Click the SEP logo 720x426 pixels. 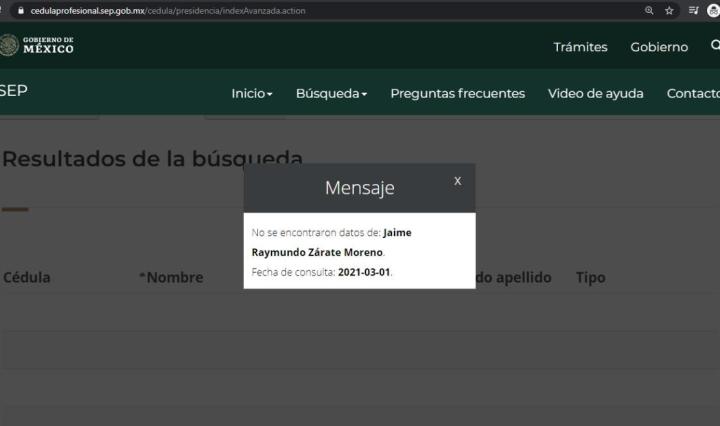(13, 91)
